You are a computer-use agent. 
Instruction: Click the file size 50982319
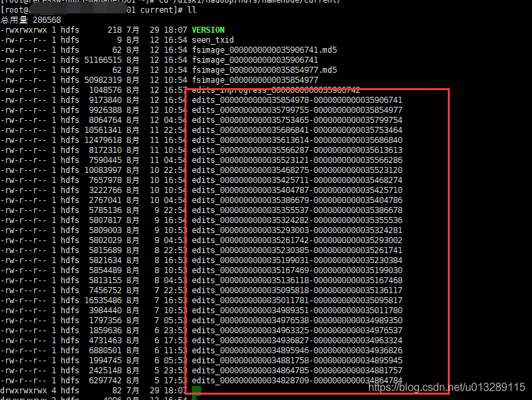pos(103,80)
